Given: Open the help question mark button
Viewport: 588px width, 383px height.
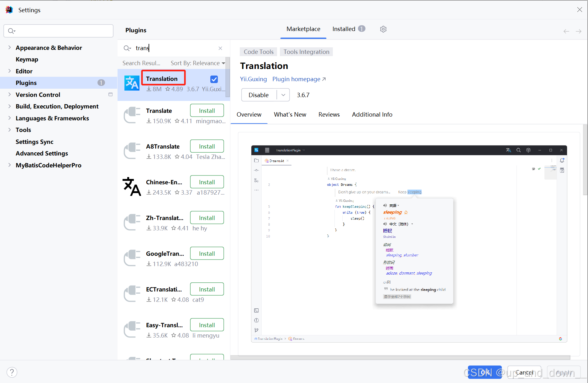Looking at the screenshot, I should (x=12, y=372).
